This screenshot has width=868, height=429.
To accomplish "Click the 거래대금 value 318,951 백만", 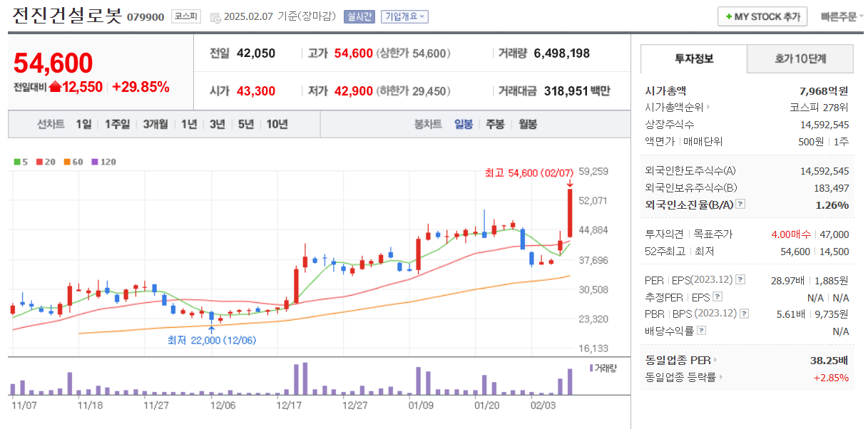I will (577, 91).
